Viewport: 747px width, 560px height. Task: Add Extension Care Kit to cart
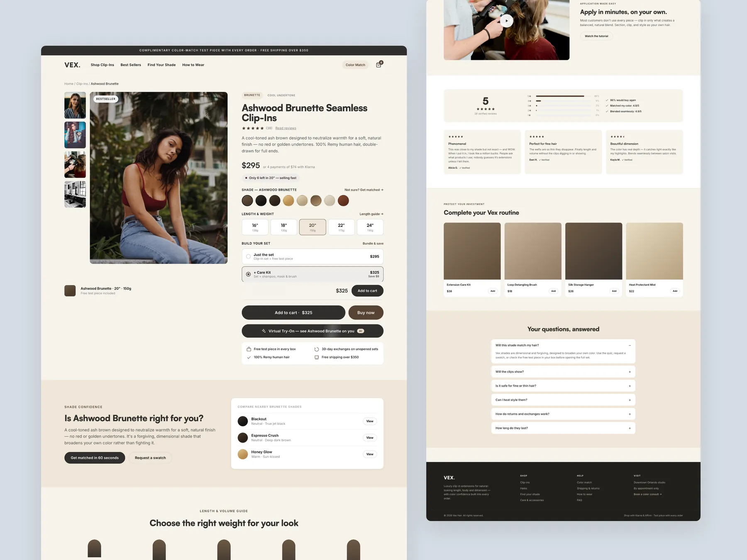[x=493, y=291]
